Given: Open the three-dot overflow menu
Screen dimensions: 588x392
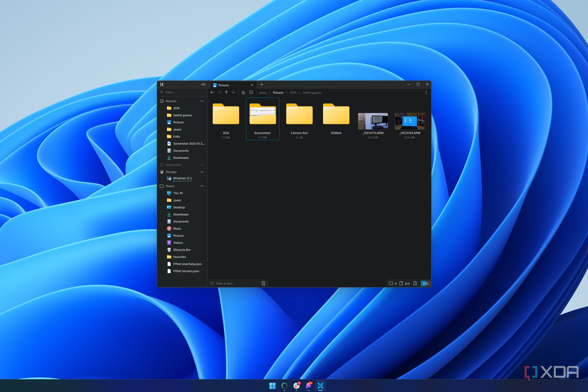Looking at the screenshot, I should 426,92.
